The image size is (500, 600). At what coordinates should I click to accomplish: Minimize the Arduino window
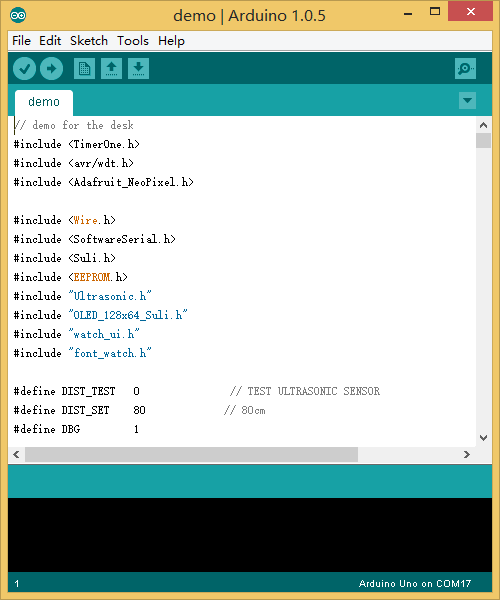pyautogui.click(x=408, y=12)
